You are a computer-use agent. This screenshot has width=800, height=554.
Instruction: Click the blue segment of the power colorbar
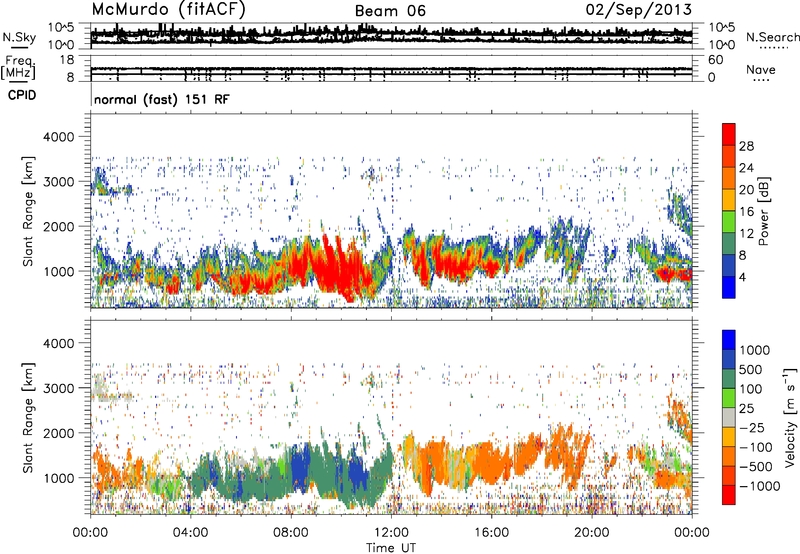[x=729, y=287]
